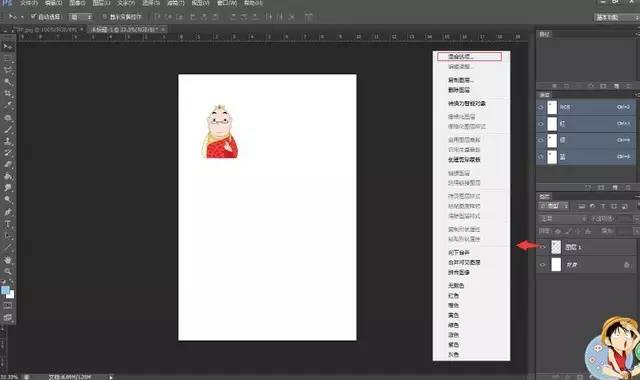Screen dimensions: 640x380
Task: Select the Dodge tool
Action: [x=8, y=200]
